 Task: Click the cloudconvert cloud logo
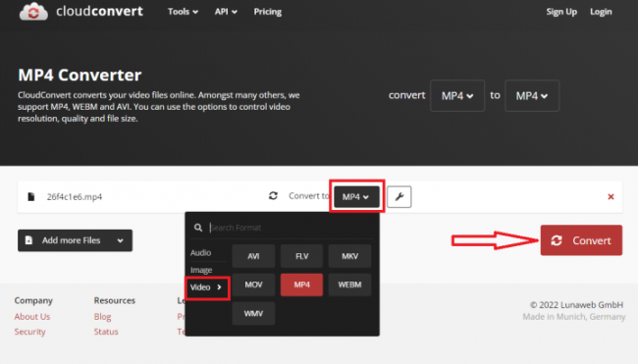tap(33, 12)
